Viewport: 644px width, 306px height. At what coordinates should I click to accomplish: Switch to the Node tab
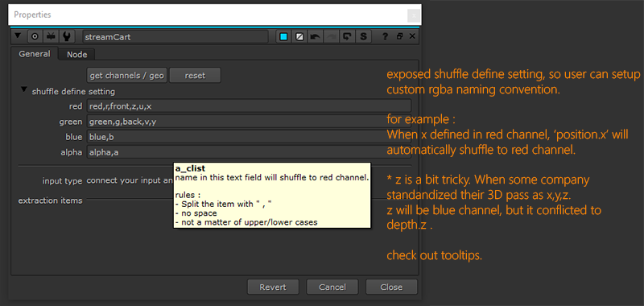(76, 54)
